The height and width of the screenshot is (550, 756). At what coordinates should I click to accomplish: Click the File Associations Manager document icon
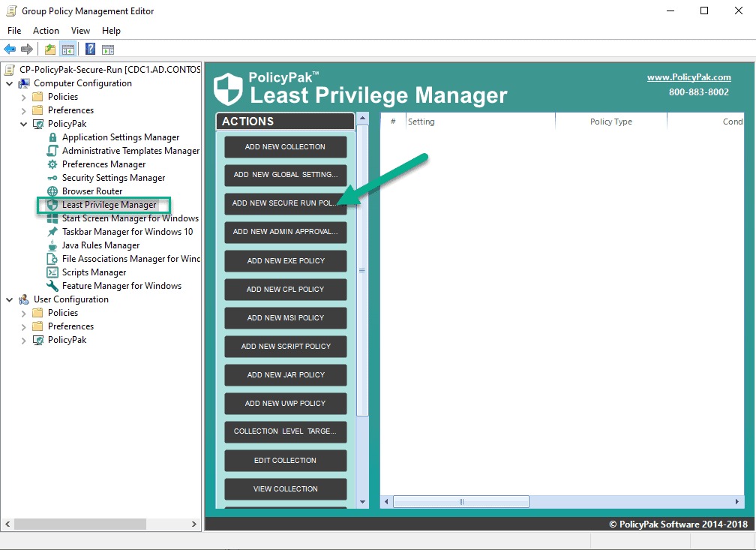52,259
